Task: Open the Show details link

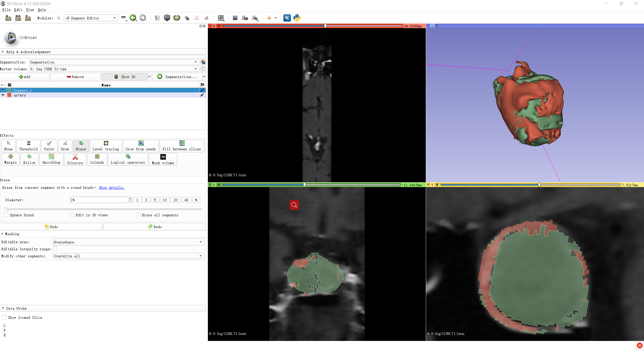Action: click(x=111, y=188)
